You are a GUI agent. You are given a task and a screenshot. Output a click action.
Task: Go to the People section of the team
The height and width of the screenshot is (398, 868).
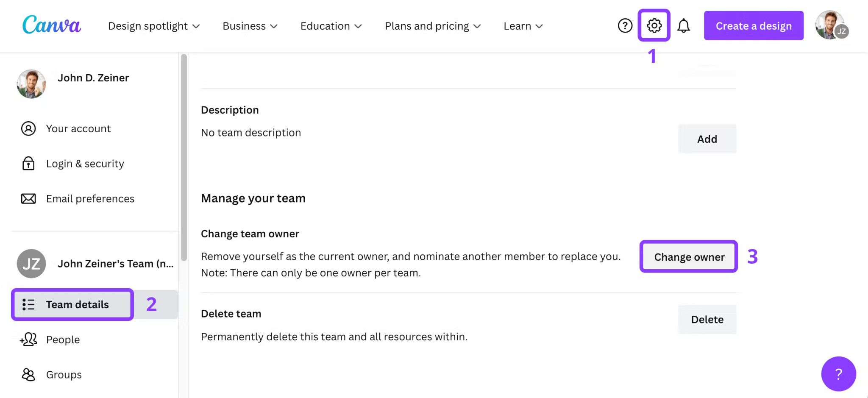point(62,339)
